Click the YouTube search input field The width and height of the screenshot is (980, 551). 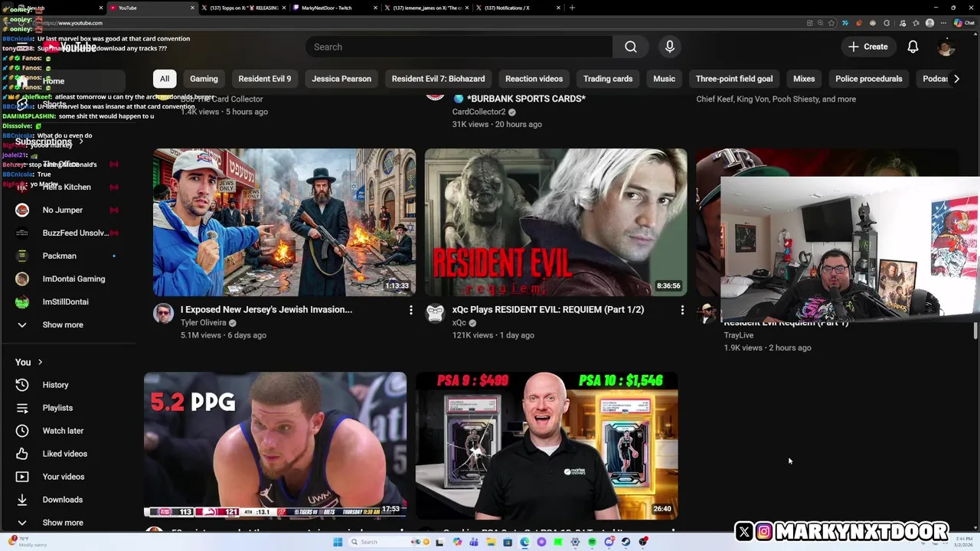(x=459, y=47)
